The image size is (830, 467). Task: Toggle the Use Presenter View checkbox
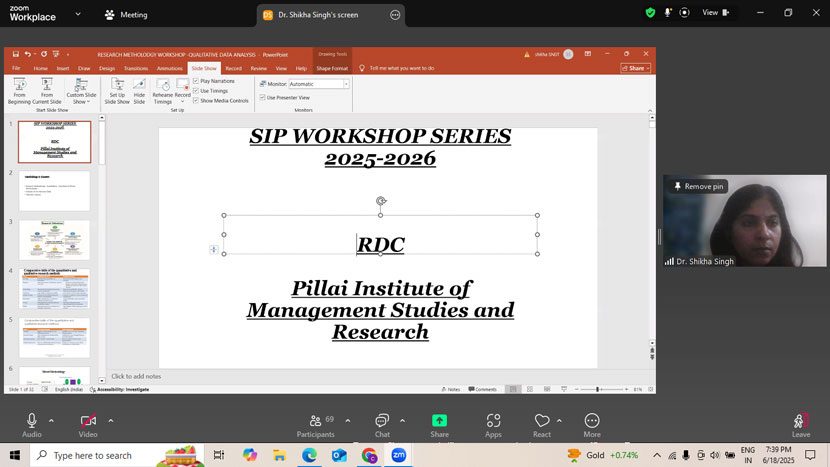click(x=263, y=98)
